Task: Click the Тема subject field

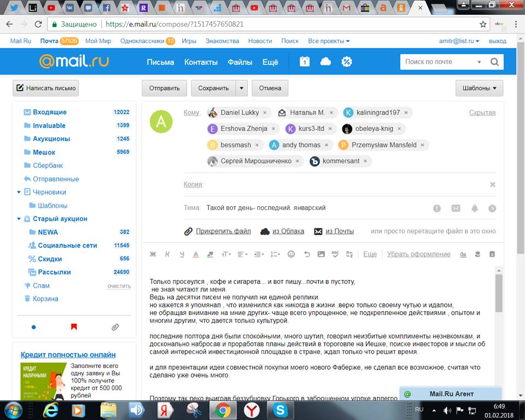Action: click(317, 208)
